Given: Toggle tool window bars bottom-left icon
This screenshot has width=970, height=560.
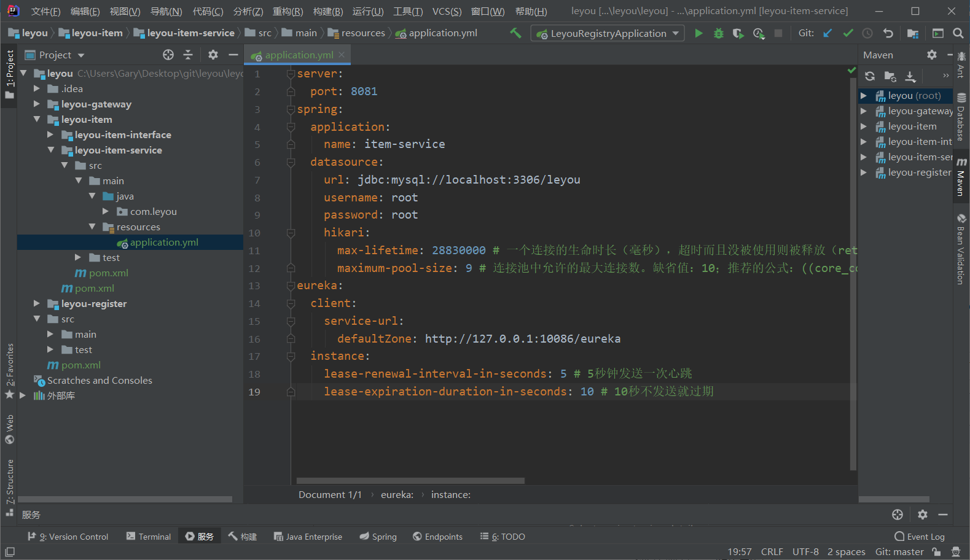Looking at the screenshot, I should click(9, 552).
